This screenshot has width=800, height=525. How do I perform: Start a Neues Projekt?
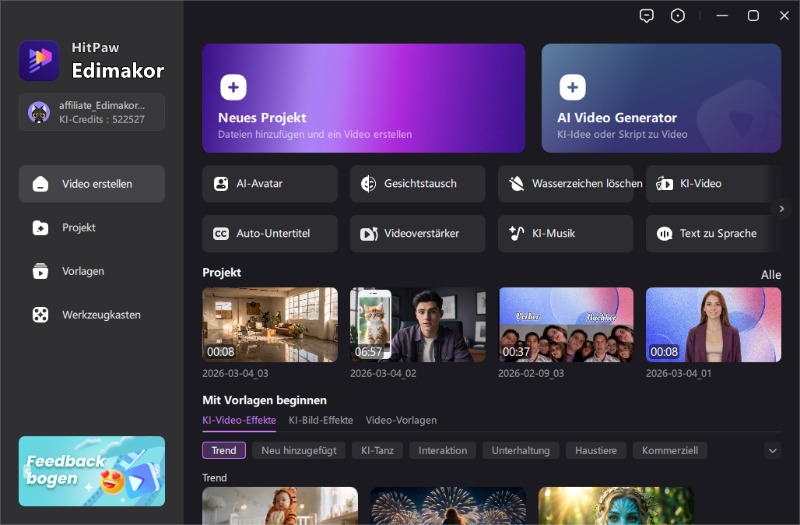363,98
